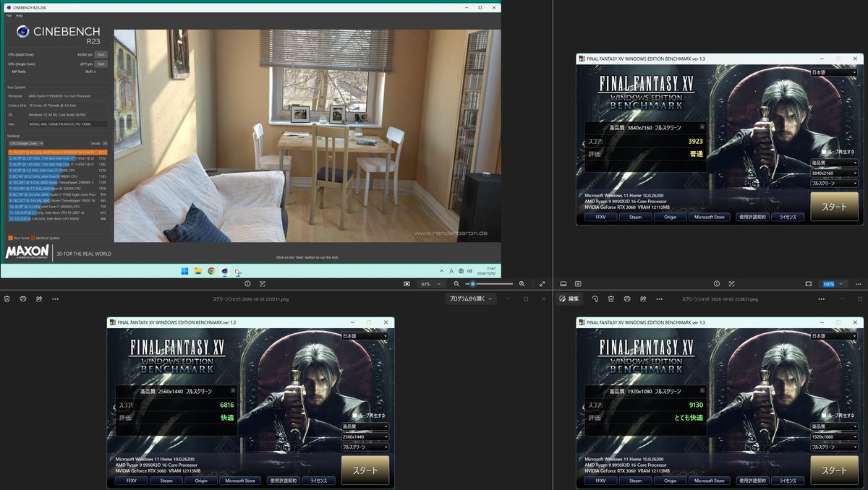Toggle loop playback in the 3840x2160 benchmark
This screenshot has width=868, height=490.
824,152
